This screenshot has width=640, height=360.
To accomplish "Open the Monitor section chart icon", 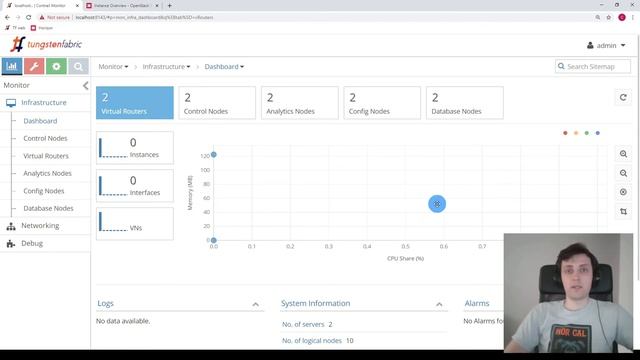I will pos(12,66).
